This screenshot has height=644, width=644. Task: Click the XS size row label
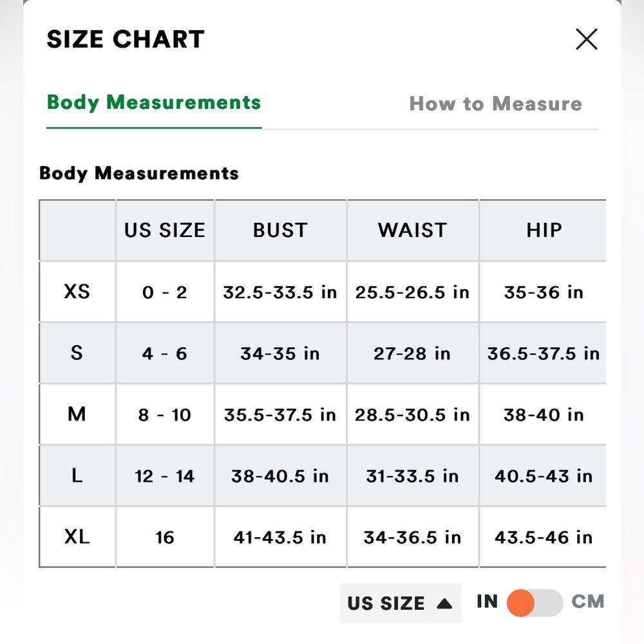[77, 292]
